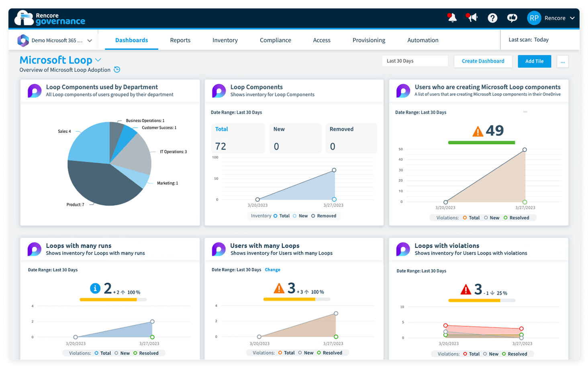Click the down arrow next to -1

[492, 293]
